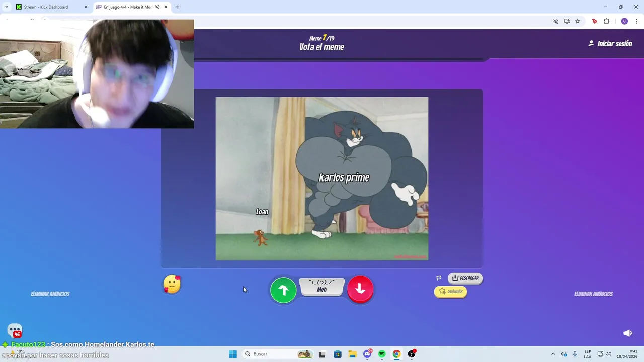The height and width of the screenshot is (362, 644).
Task: Click the taskbar Buscar search field
Action: tap(278, 354)
